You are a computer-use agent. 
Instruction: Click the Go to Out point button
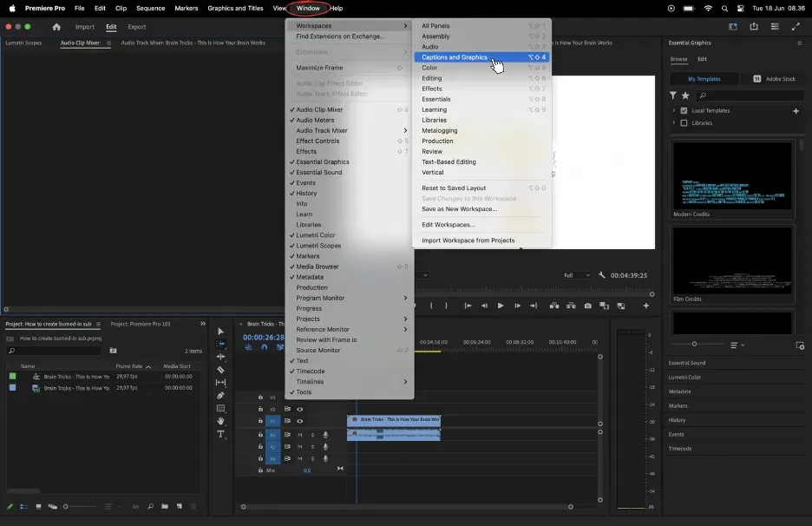(x=534, y=306)
